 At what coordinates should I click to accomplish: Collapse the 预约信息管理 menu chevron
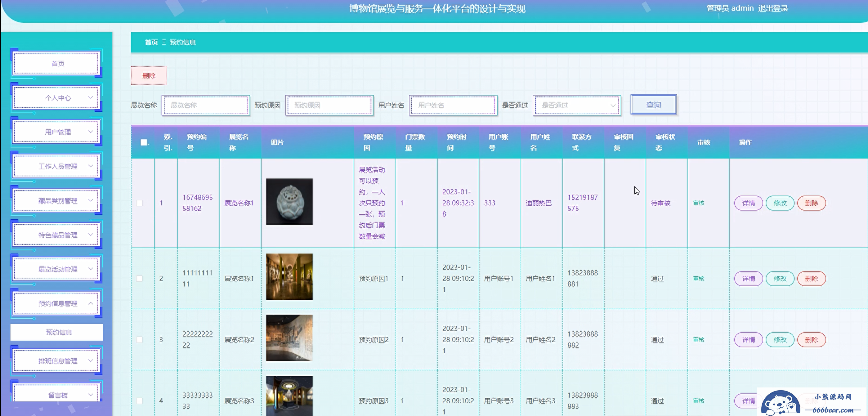[90, 303]
